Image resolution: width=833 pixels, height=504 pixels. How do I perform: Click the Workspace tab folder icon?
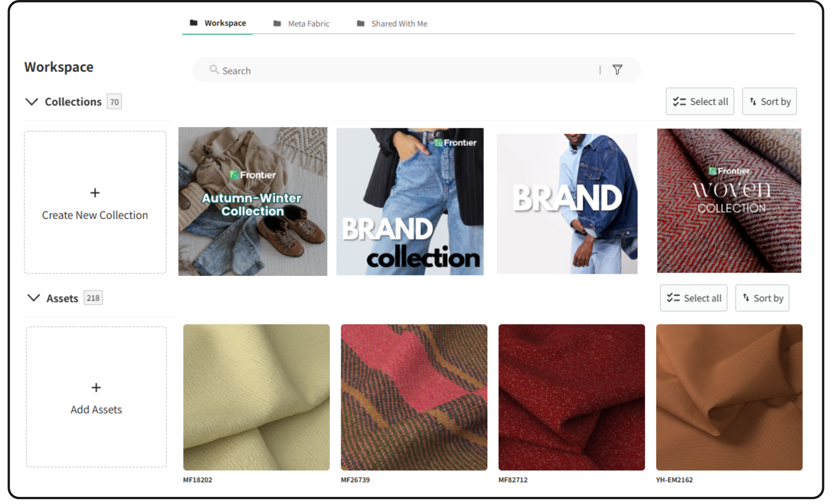coord(193,23)
